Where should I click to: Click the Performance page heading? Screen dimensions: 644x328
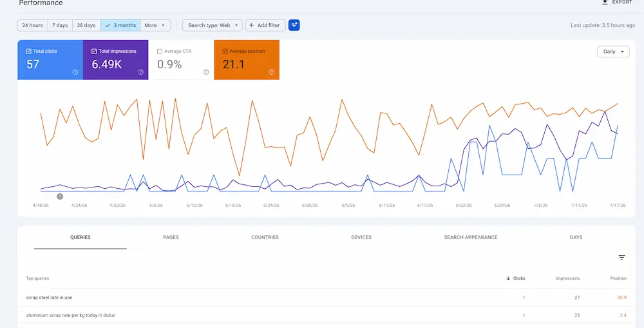coord(41,3)
